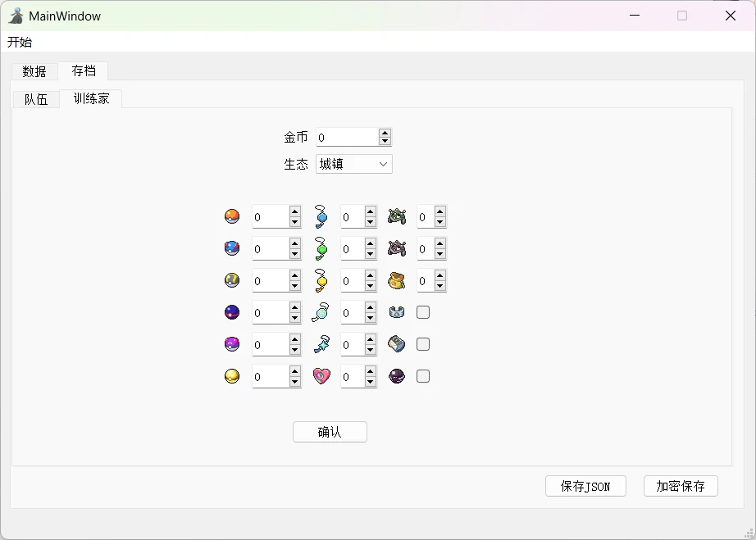Click the MainWindow app icon in title bar
The width and height of the screenshot is (756, 540).
[x=16, y=16]
